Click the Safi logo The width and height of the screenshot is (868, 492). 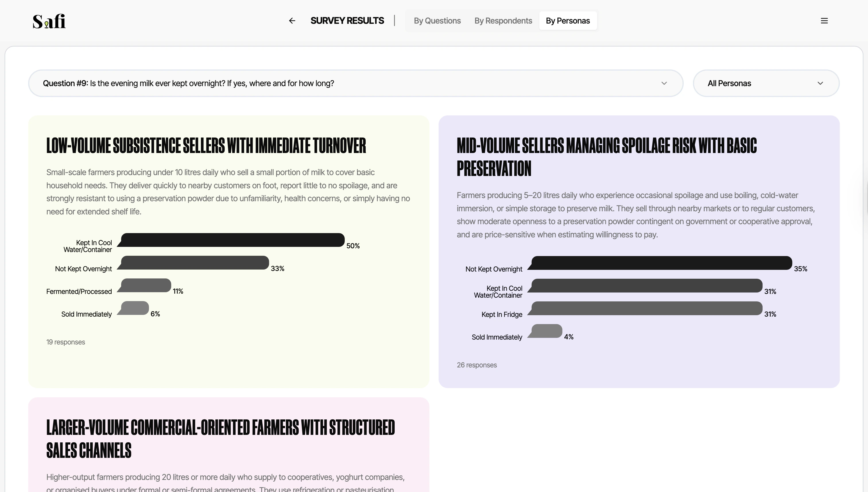click(x=49, y=21)
